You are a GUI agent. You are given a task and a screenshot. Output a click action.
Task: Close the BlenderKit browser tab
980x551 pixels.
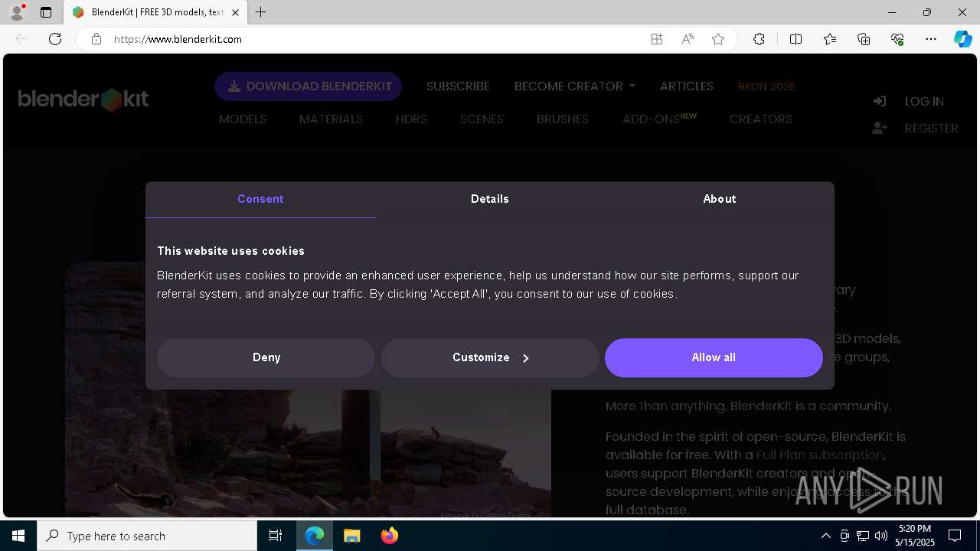pos(236,12)
